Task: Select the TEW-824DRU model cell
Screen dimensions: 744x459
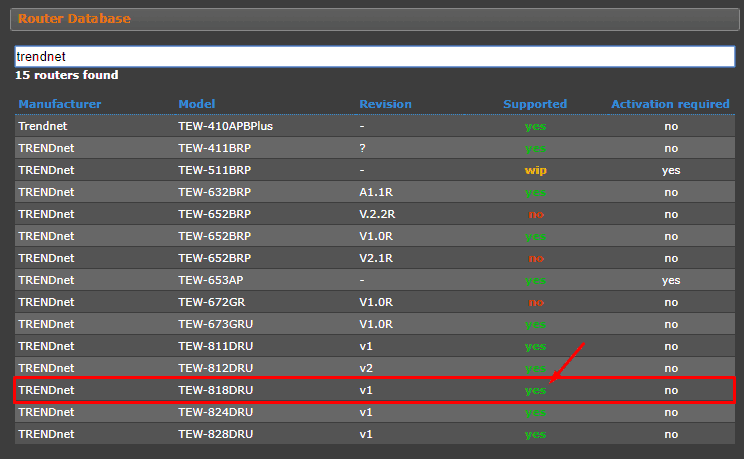Action: [x=215, y=412]
